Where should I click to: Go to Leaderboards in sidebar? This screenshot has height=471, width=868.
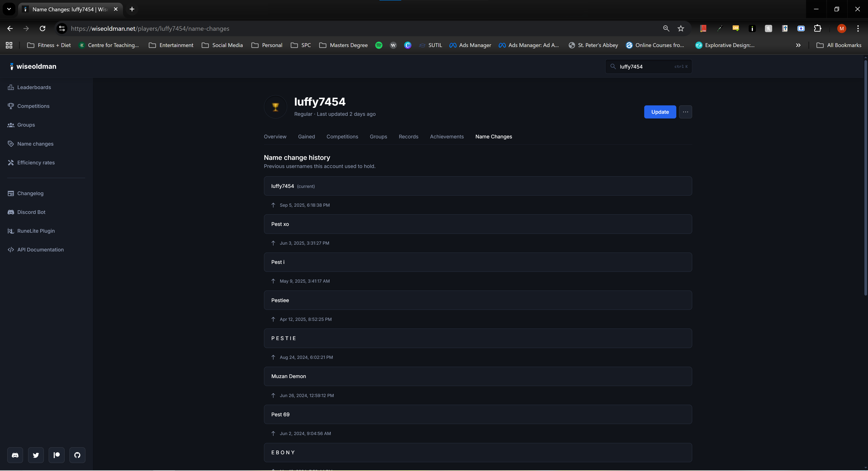pyautogui.click(x=29, y=87)
